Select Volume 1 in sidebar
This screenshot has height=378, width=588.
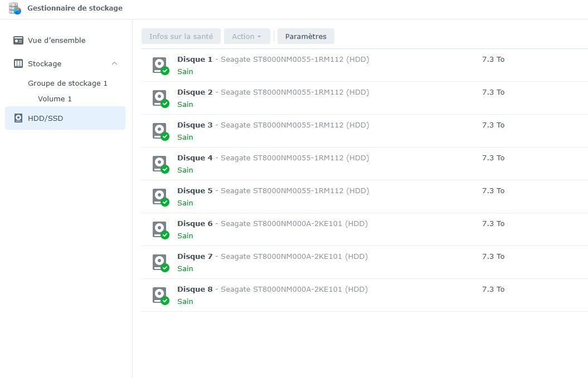click(55, 99)
